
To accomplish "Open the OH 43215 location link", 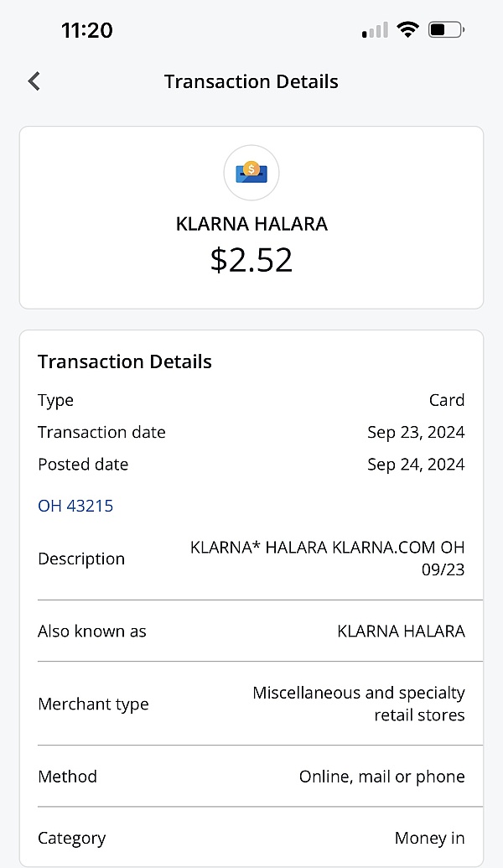I will [x=75, y=506].
